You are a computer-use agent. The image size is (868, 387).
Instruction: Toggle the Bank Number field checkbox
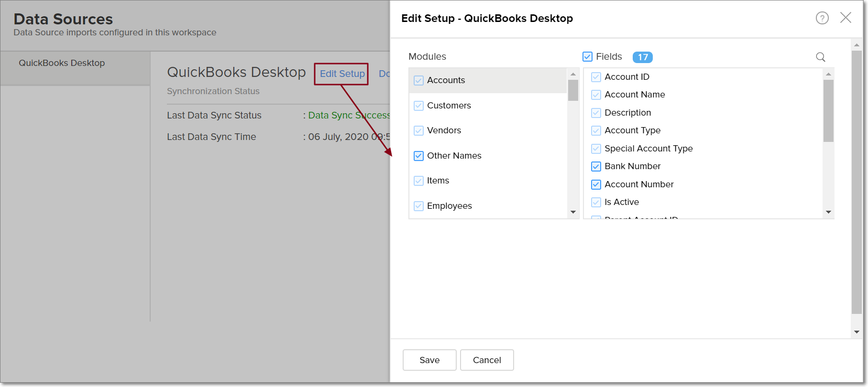point(596,166)
